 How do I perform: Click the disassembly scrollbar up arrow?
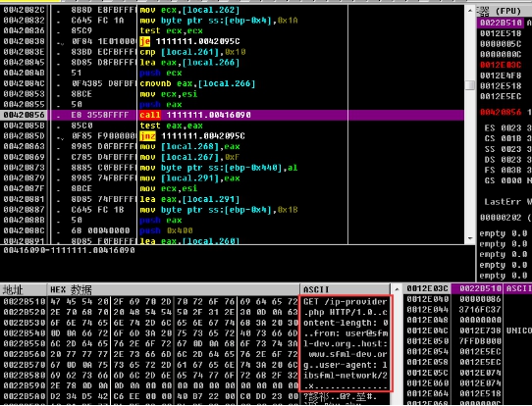(469, 11)
